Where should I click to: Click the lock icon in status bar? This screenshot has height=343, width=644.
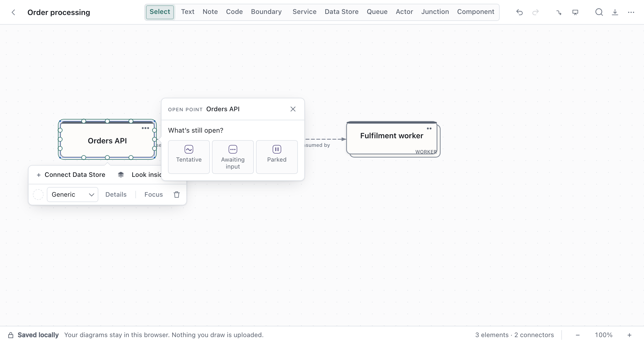click(x=11, y=335)
